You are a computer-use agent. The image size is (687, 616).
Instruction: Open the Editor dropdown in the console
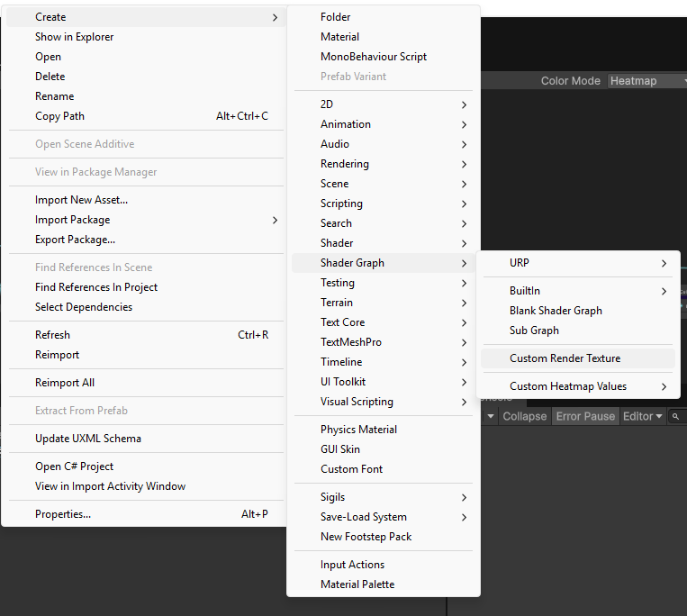click(642, 416)
